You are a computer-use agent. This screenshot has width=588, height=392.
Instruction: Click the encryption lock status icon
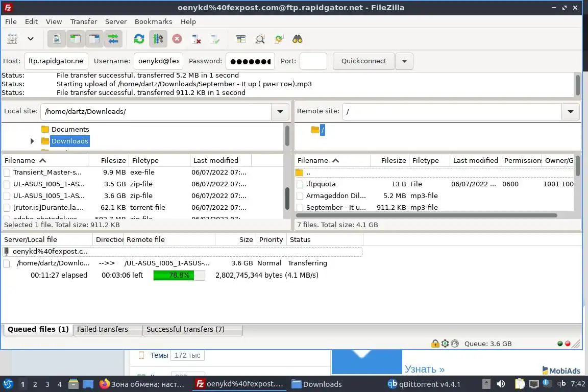[435, 344]
